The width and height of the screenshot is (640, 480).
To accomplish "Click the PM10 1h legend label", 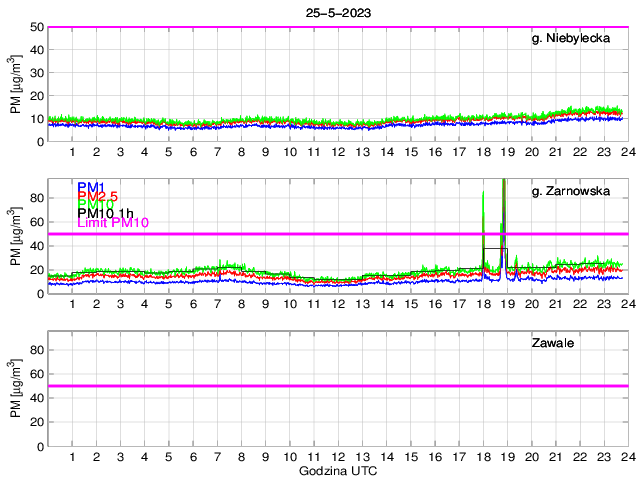I will 105,214.
